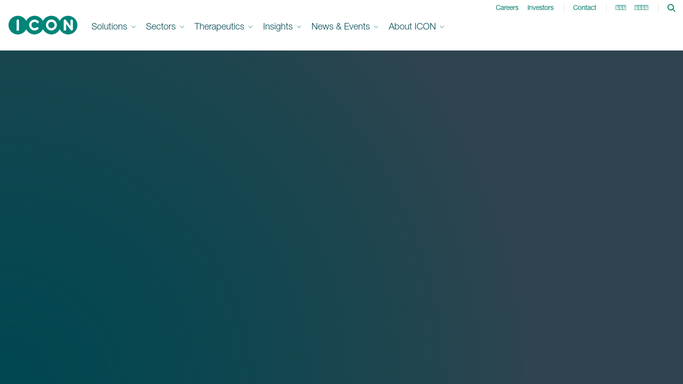
Task: Select the Therapeutics menu label
Action: point(219,27)
